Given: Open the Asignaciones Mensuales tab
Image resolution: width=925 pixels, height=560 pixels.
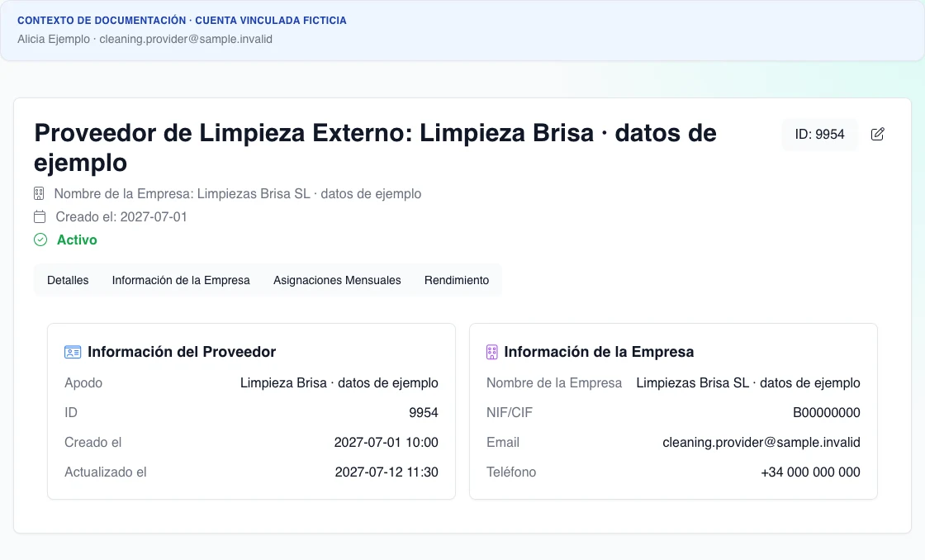Looking at the screenshot, I should tap(337, 280).
